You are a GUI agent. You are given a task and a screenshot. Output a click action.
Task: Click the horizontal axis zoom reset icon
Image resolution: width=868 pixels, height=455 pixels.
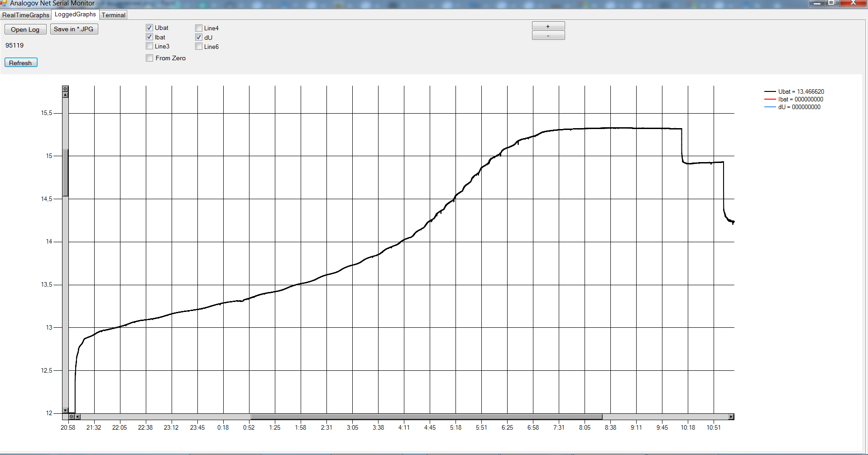[x=72, y=417]
